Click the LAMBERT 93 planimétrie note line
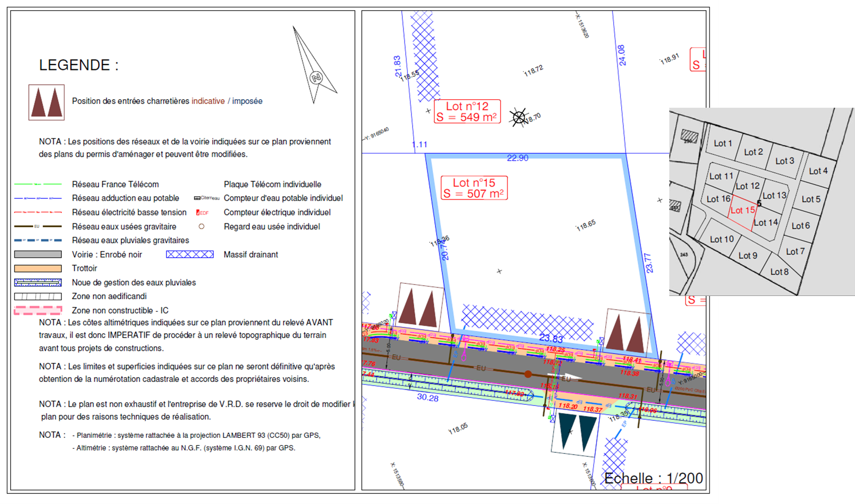Screen dimensions: 855x504 (x=196, y=436)
